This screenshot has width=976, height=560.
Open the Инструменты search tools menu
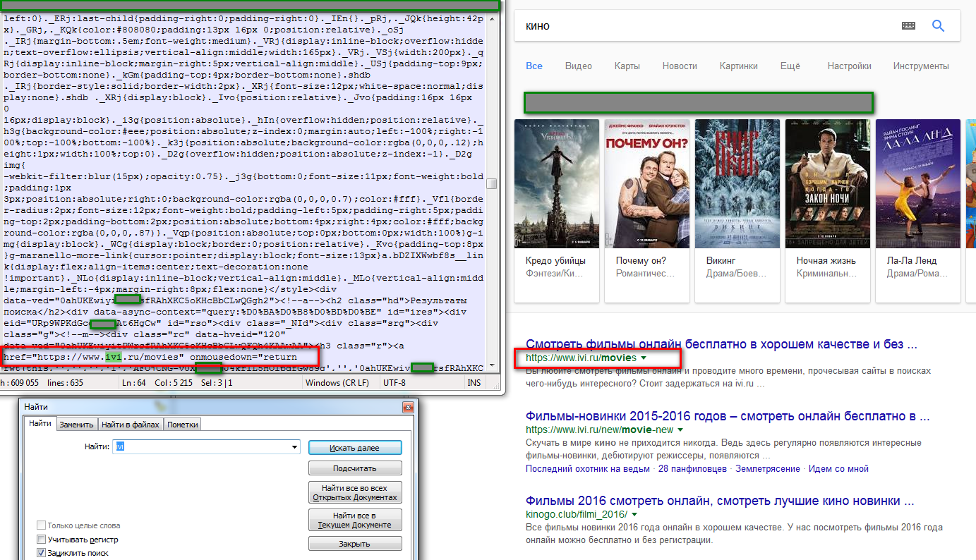tap(920, 66)
